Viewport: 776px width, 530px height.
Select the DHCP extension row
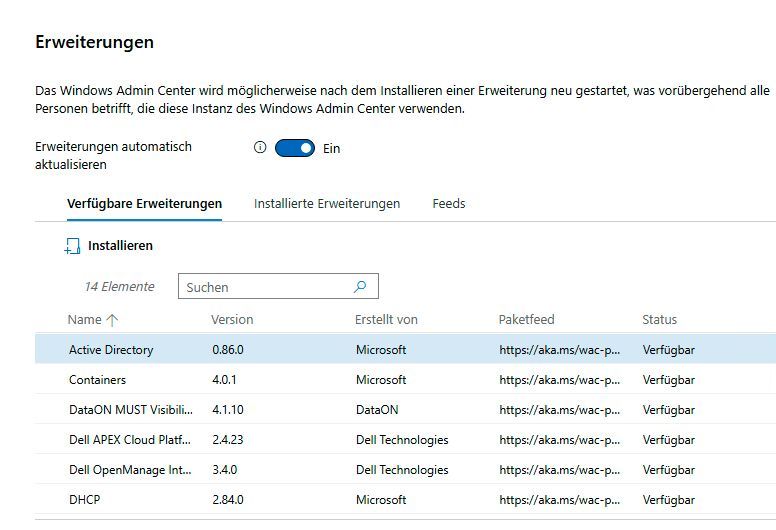coord(405,500)
